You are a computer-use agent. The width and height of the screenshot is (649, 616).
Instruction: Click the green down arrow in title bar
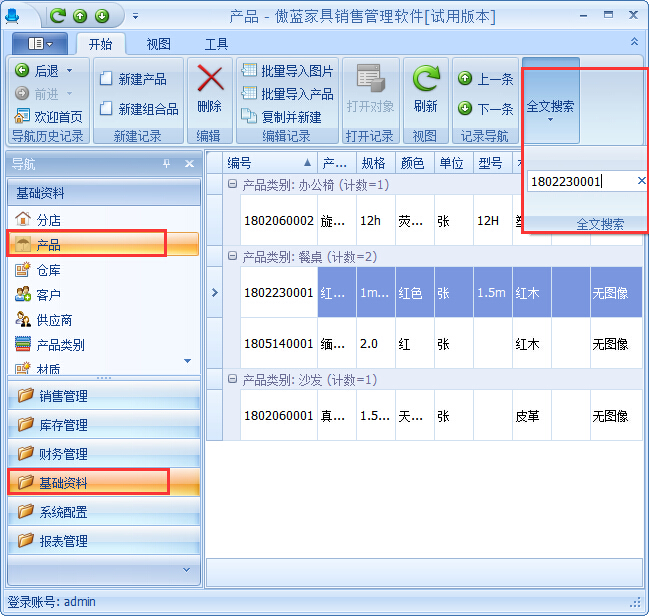[102, 16]
